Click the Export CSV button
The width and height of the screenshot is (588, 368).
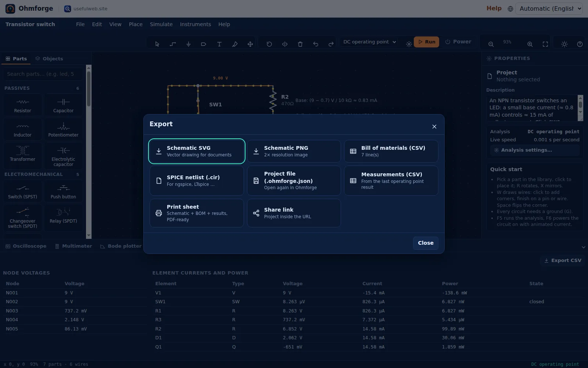[x=563, y=261]
